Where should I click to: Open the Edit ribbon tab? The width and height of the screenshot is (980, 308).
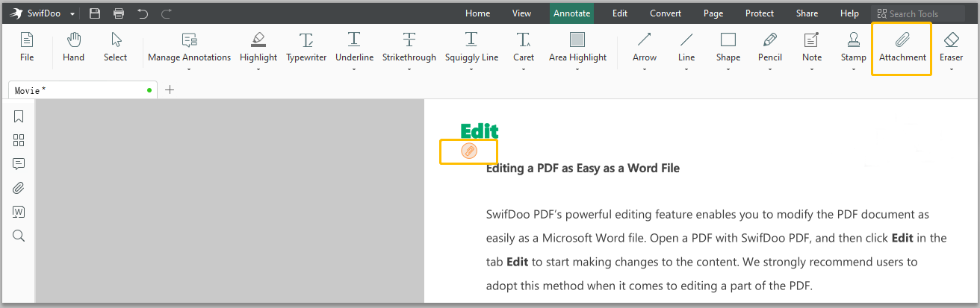pos(620,13)
